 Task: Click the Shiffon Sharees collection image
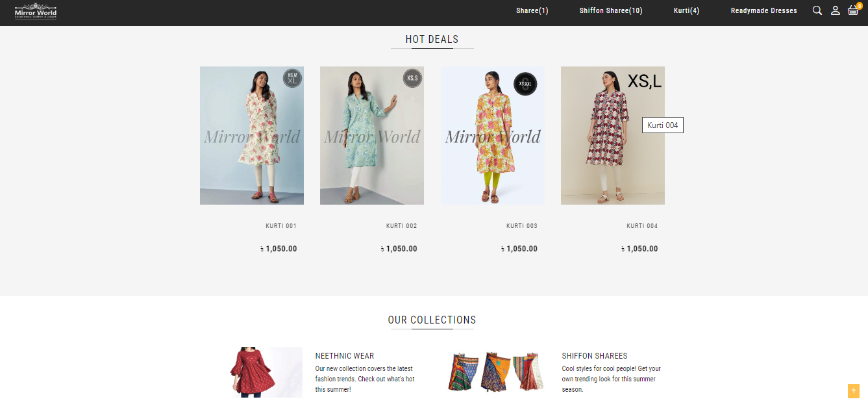click(x=495, y=372)
